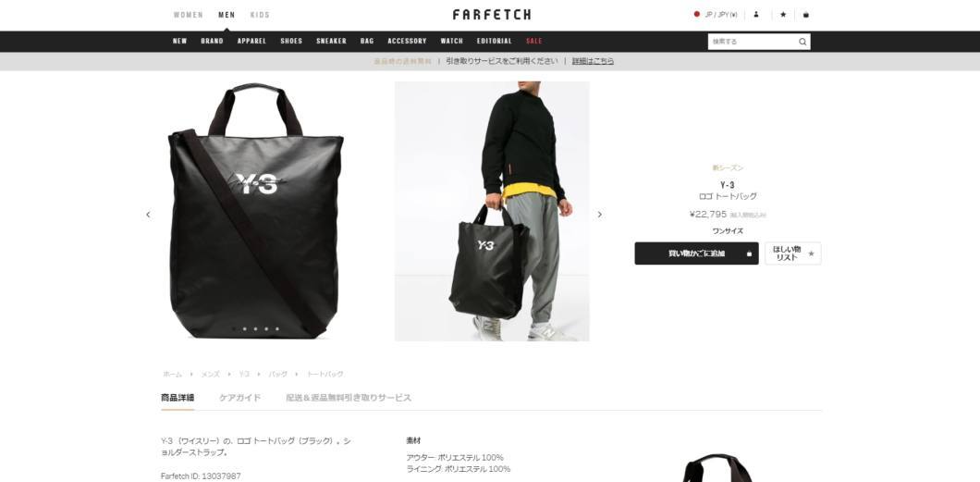
Task: Click the search magnifier icon
Action: pos(802,42)
